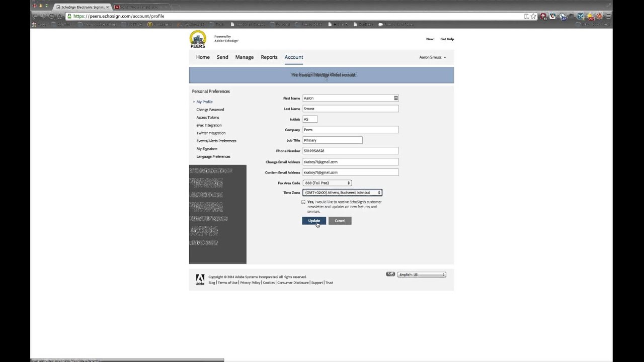
Task: Click into the Company field
Action: (350, 130)
